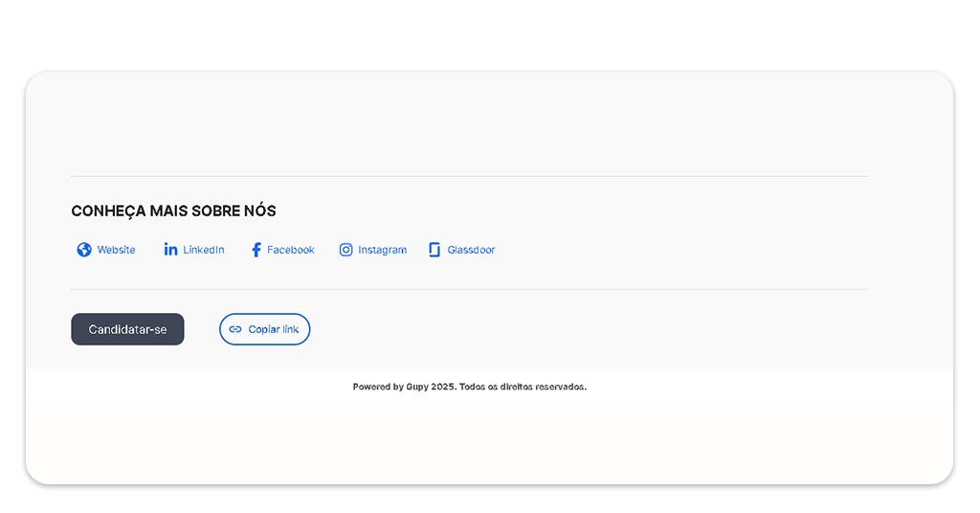This screenshot has width=980, height=513.
Task: Go to the Glassdoor link text
Action: click(471, 250)
